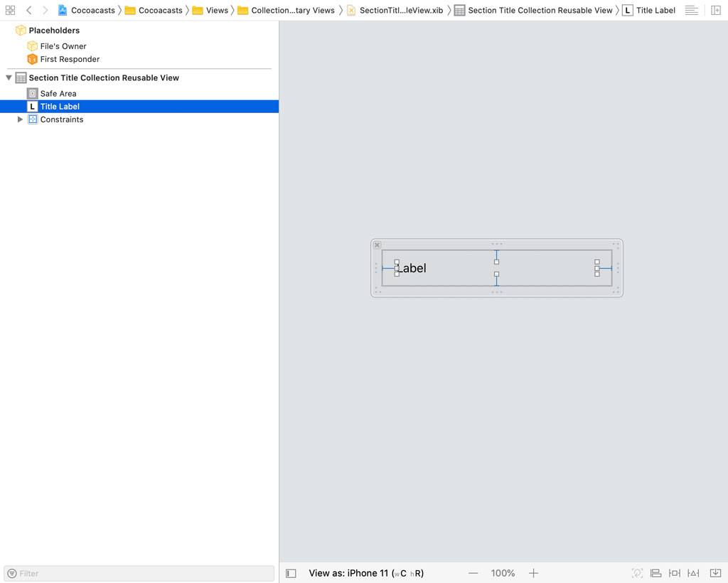Open the Embed In Stack tool

pyautogui.click(x=655, y=573)
